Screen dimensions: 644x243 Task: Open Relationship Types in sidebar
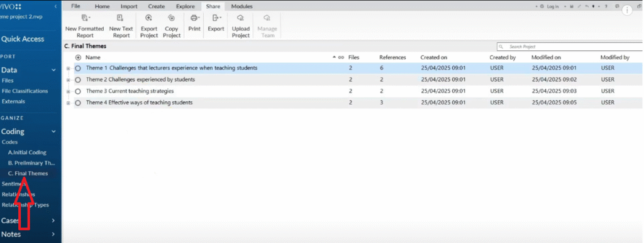click(25, 205)
